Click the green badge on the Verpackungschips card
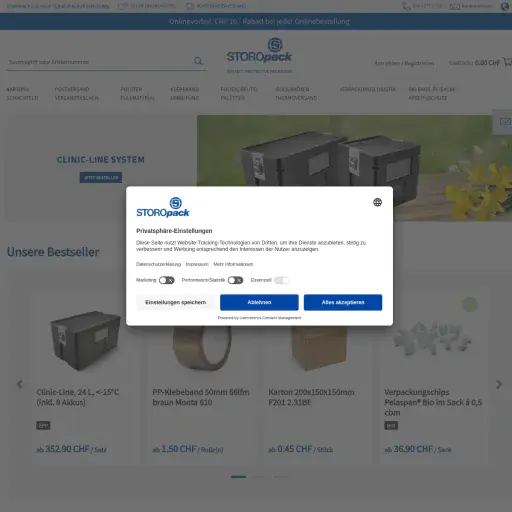This screenshot has height=512, width=512. click(x=469, y=305)
